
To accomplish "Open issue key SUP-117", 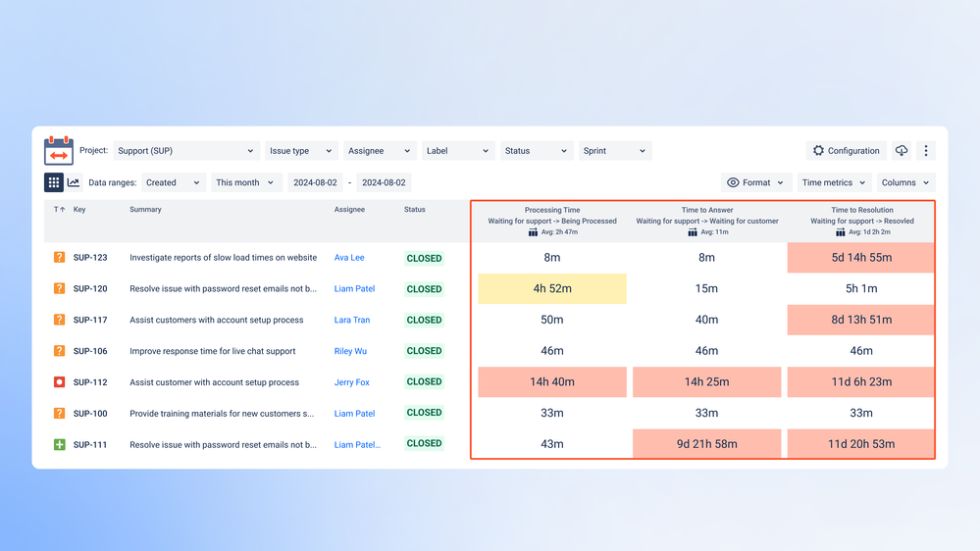I will [x=90, y=320].
